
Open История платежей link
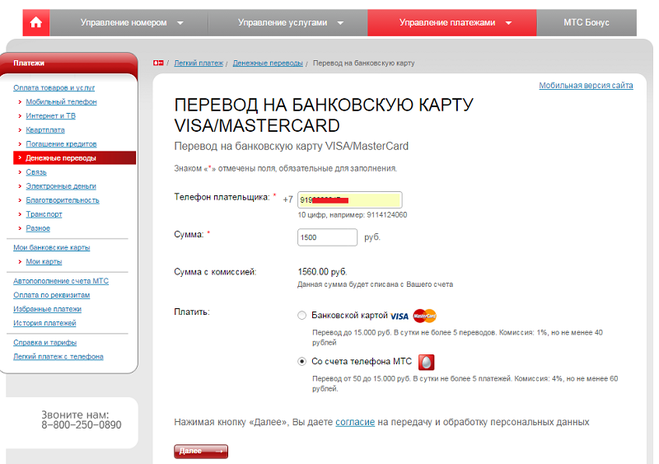pyautogui.click(x=45, y=323)
